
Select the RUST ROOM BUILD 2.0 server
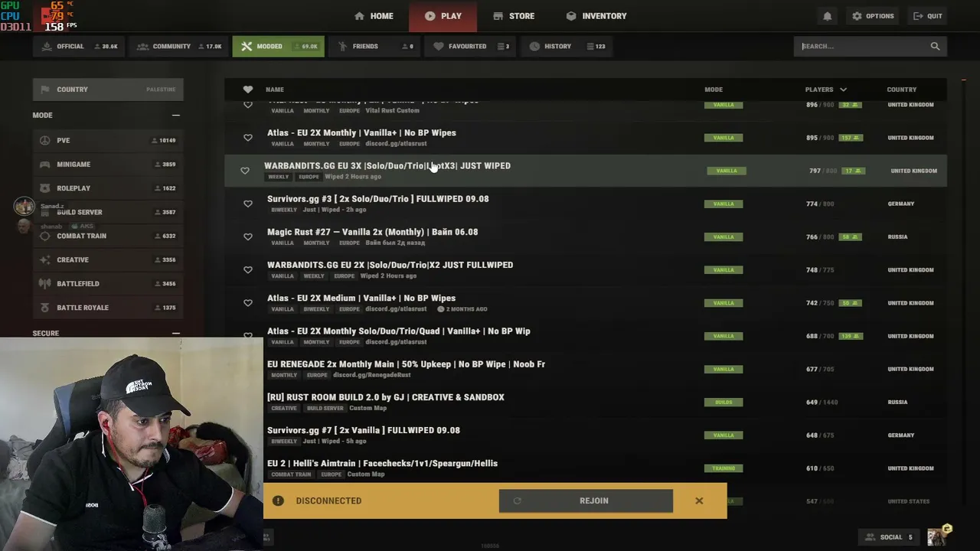tap(386, 397)
